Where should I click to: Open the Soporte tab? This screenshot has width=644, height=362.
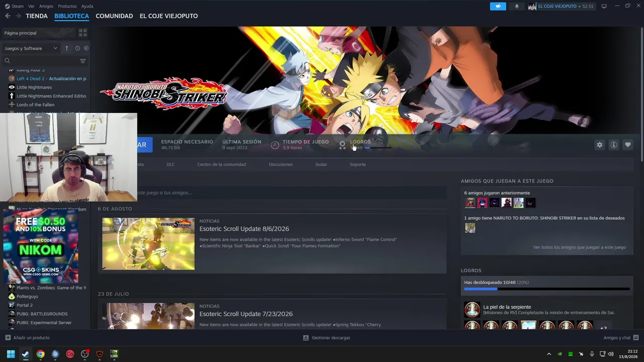(x=358, y=164)
